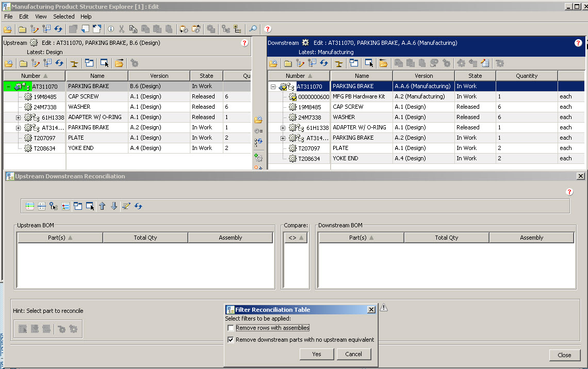Click the refresh icon in Upstream pane toolbar
Image resolution: width=588 pixels, height=369 pixels.
[x=59, y=63]
